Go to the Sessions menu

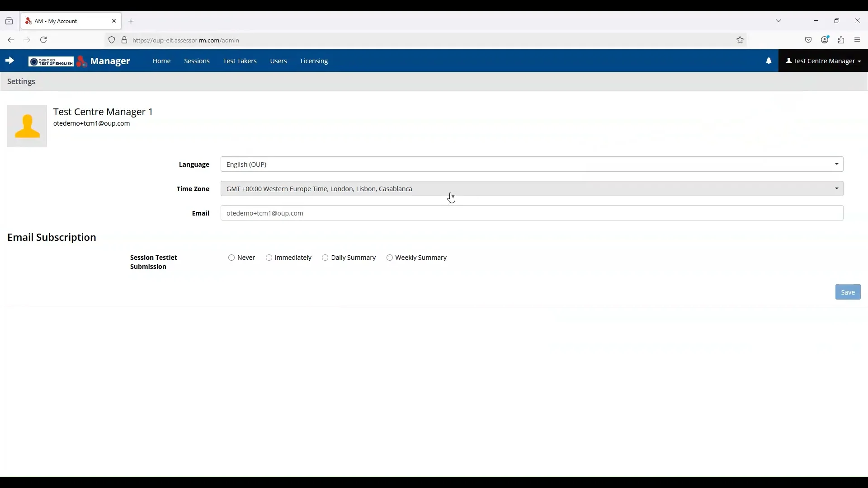point(197,61)
